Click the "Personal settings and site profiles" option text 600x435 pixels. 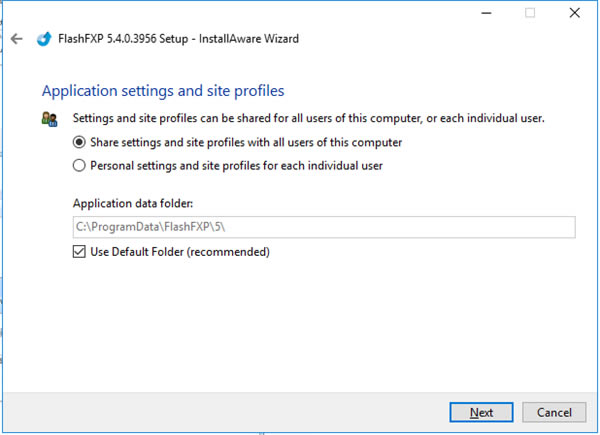(236, 166)
